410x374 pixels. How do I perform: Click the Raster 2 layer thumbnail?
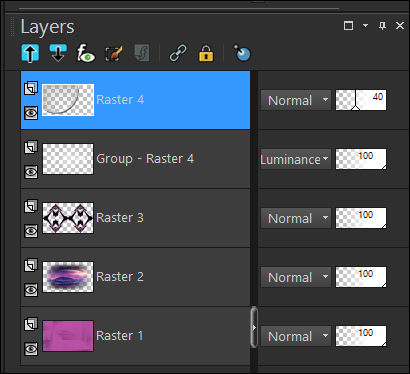[68, 277]
